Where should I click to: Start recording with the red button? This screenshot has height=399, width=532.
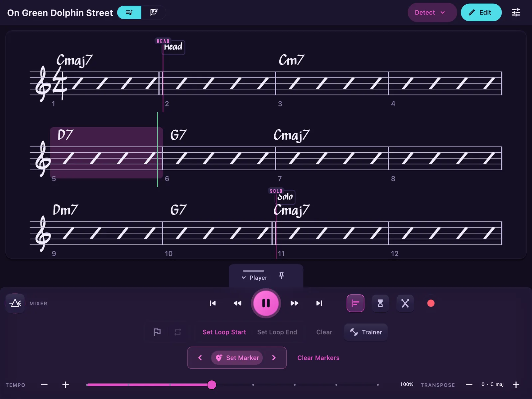pyautogui.click(x=431, y=303)
